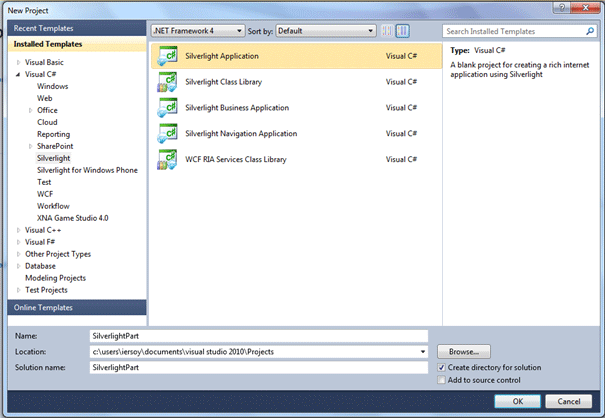Screen dimensions: 605x418
Task: Click the Silverlight Business Application icon
Action: point(167,108)
